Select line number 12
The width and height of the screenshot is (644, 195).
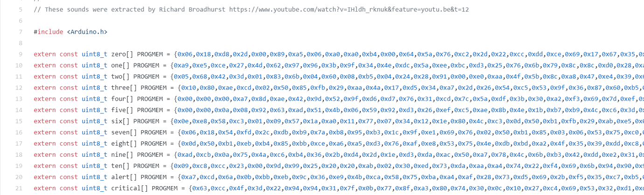(x=19, y=88)
